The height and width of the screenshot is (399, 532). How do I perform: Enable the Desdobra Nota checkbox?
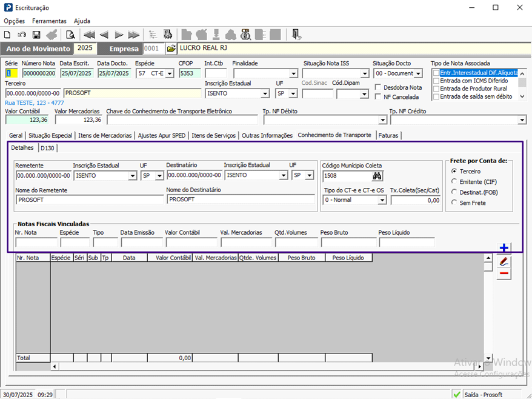click(378, 87)
